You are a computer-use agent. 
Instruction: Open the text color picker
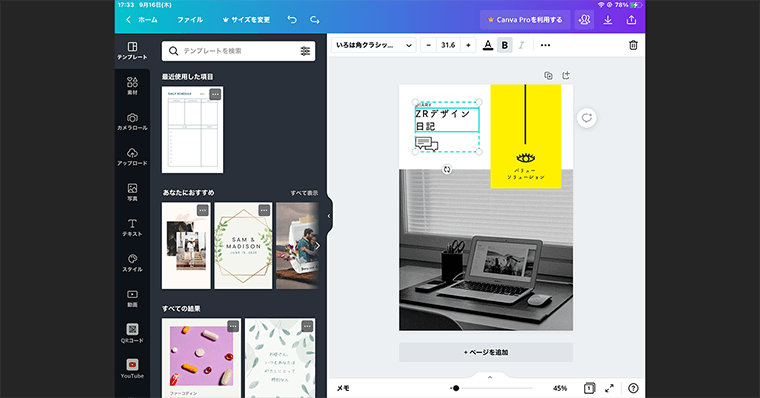click(x=488, y=45)
